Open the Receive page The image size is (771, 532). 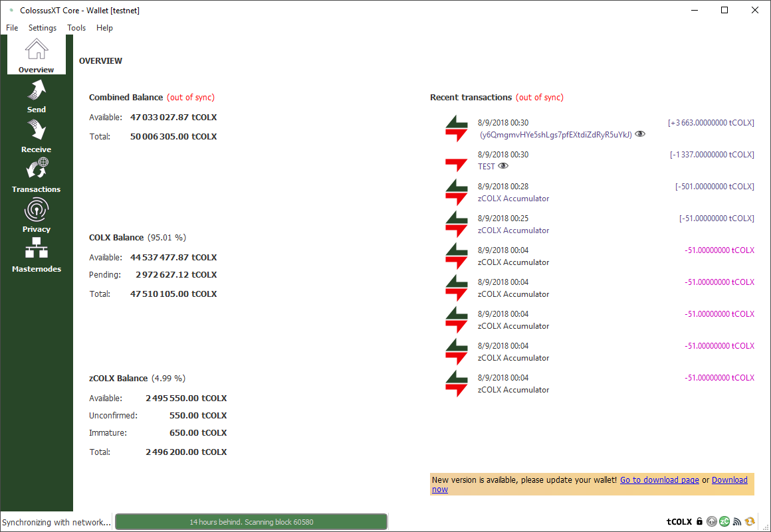click(37, 136)
